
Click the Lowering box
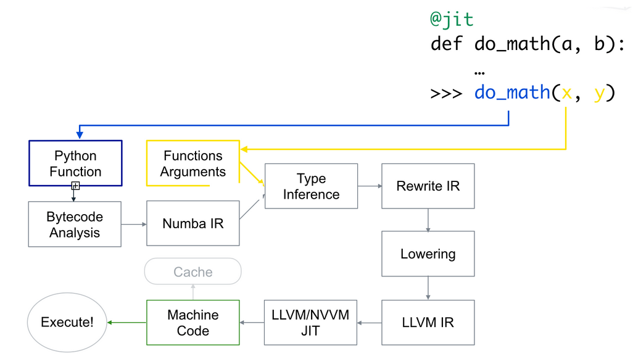pos(428,254)
